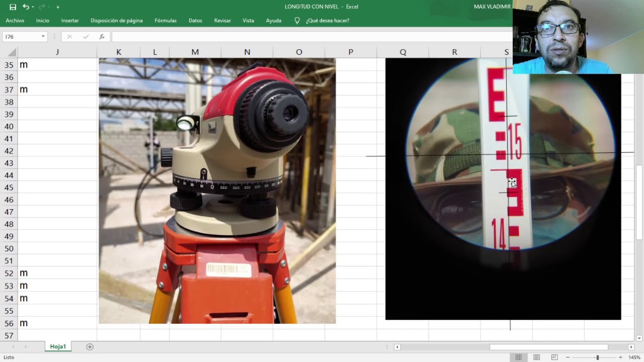Viewport: 644px width, 362px height.
Task: Click the vertical scrollbar down arrow
Action: click(x=639, y=338)
